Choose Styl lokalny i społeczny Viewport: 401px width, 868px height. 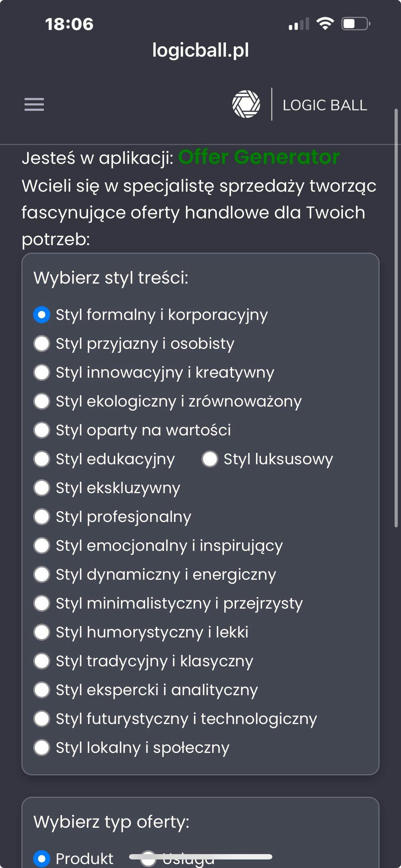[x=42, y=748]
